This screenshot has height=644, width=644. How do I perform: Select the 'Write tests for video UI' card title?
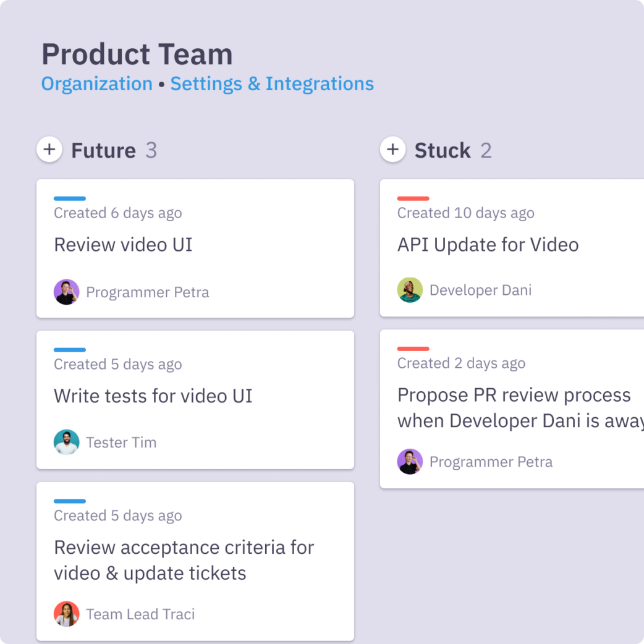[x=153, y=396]
